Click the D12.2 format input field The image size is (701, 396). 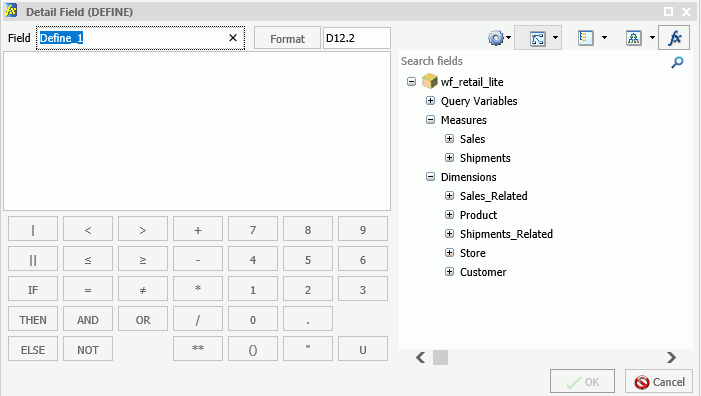pyautogui.click(x=357, y=38)
